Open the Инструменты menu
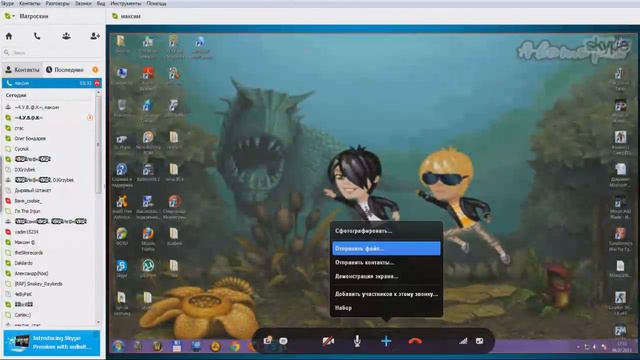The height and width of the screenshot is (360, 640). coord(126,3)
